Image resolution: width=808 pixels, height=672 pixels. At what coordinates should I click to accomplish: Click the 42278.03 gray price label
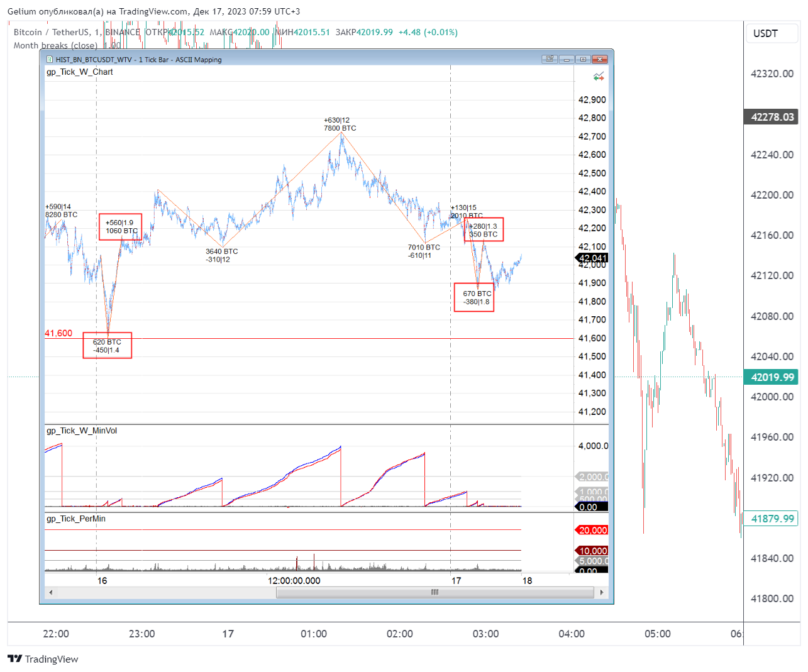772,117
